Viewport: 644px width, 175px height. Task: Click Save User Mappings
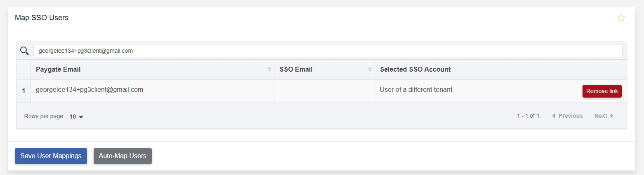coord(51,156)
